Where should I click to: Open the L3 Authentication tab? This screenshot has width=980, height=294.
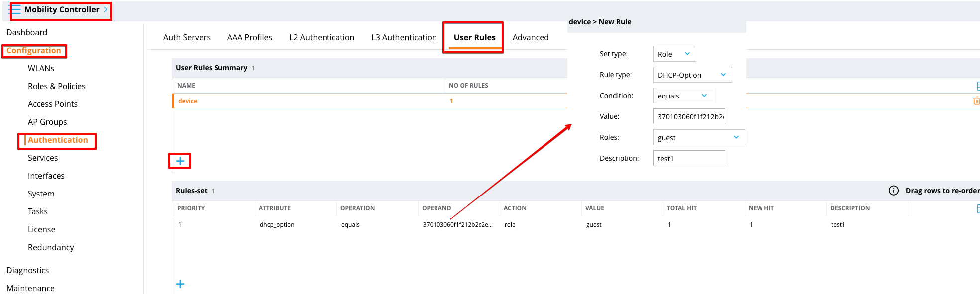coord(404,37)
